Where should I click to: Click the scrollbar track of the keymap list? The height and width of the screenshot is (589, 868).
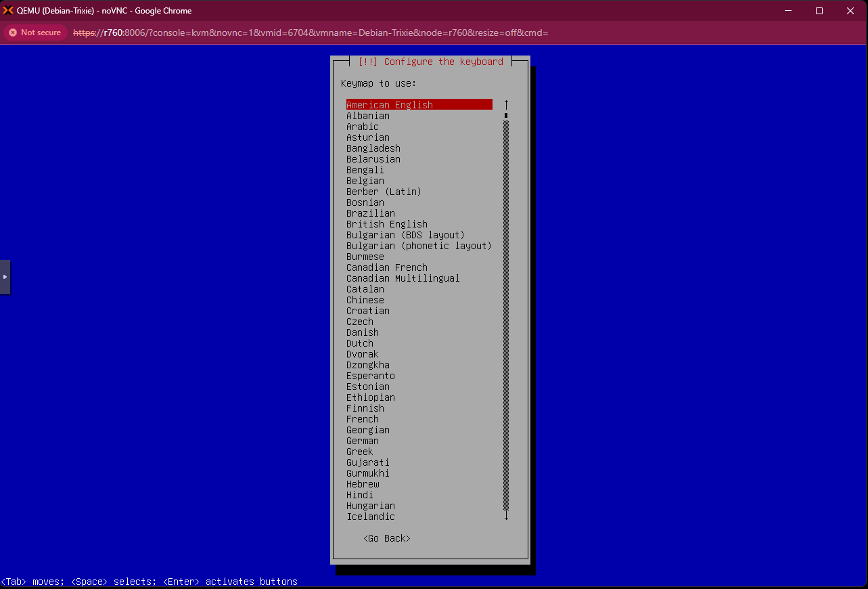point(505,305)
